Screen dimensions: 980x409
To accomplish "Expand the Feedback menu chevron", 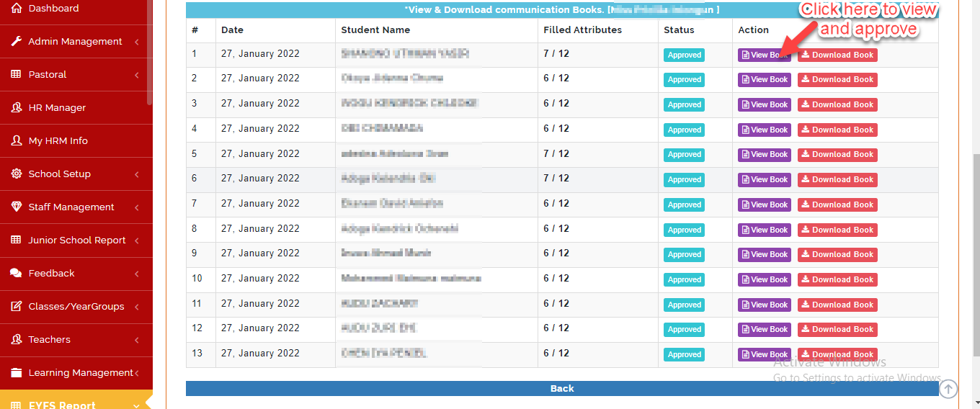I will tap(136, 274).
